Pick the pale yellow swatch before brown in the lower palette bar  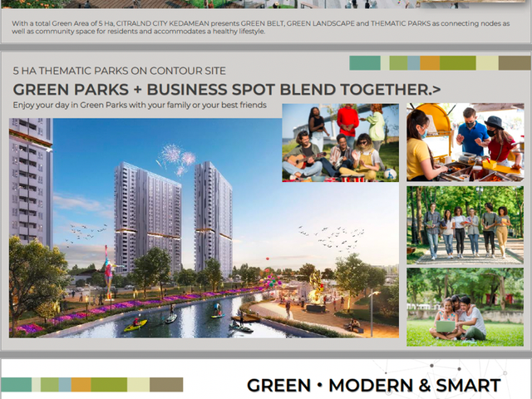tap(139, 385)
